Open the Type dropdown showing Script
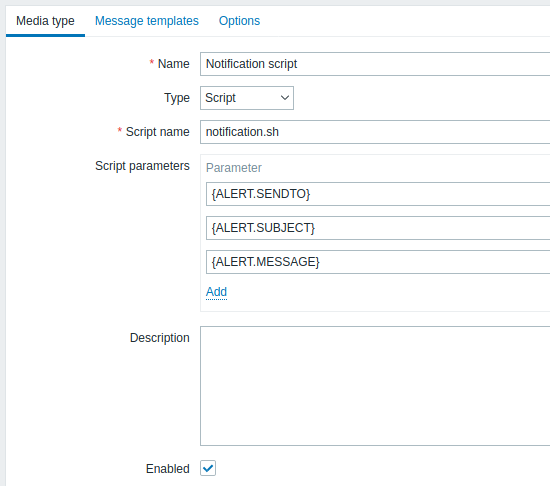The height and width of the screenshot is (486, 550). (x=247, y=98)
